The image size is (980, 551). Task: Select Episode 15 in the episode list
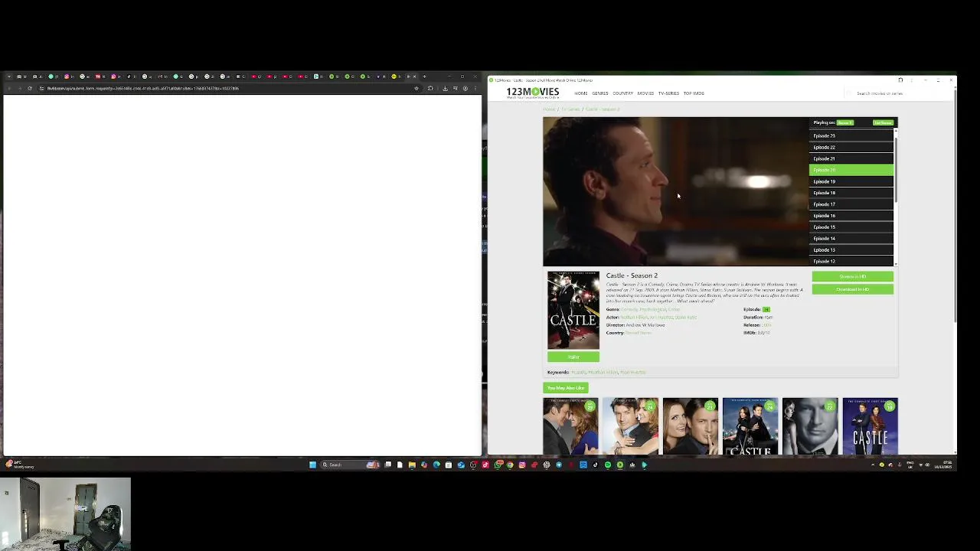[x=851, y=227]
